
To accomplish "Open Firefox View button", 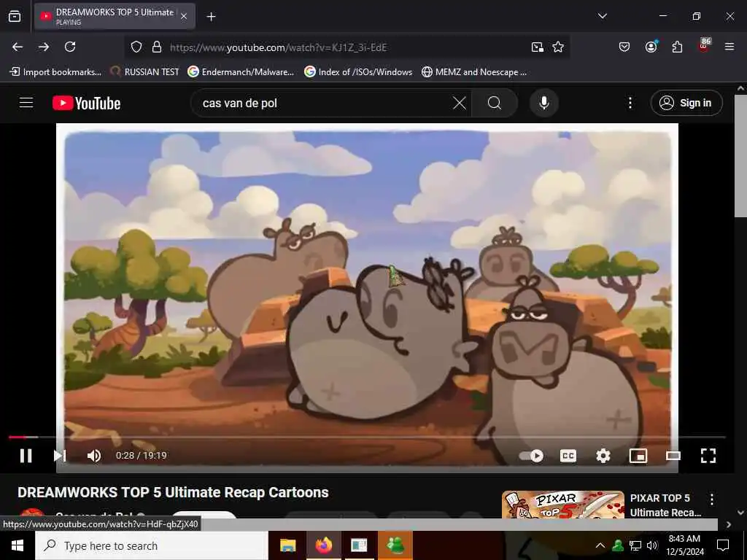I will [x=15, y=17].
